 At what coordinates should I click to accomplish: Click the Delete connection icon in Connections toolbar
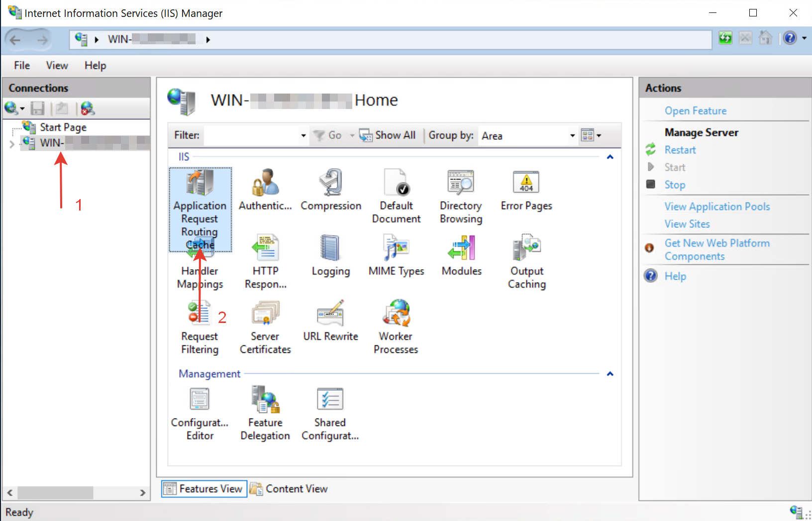88,108
